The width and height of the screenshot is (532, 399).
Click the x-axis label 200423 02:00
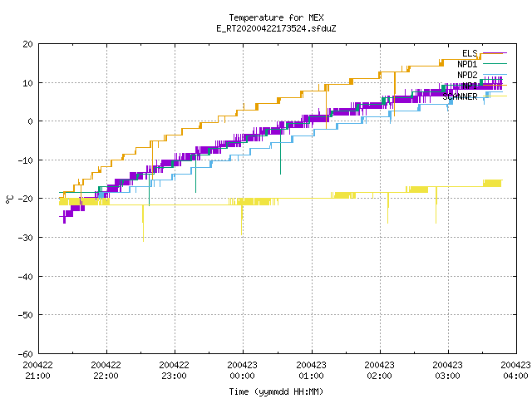pos(380,371)
